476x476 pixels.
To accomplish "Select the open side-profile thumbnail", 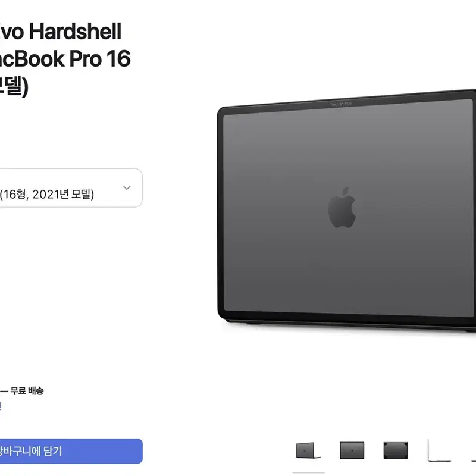I will 439,450.
